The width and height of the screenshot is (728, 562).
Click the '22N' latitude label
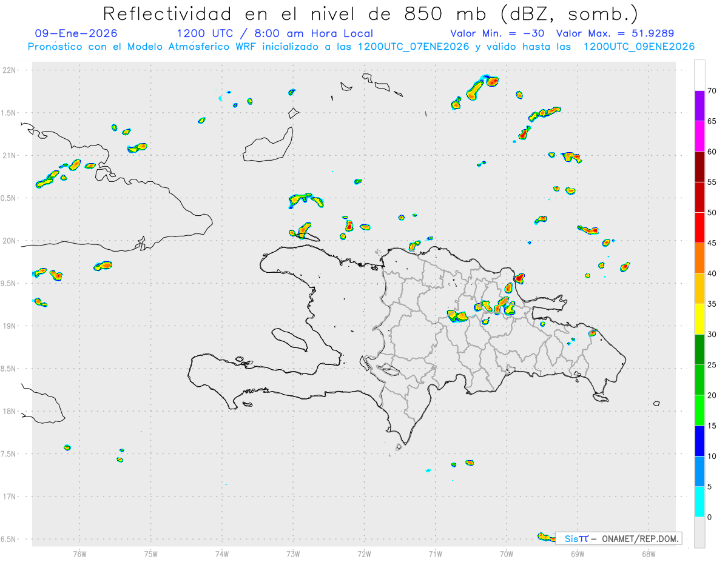(x=10, y=70)
